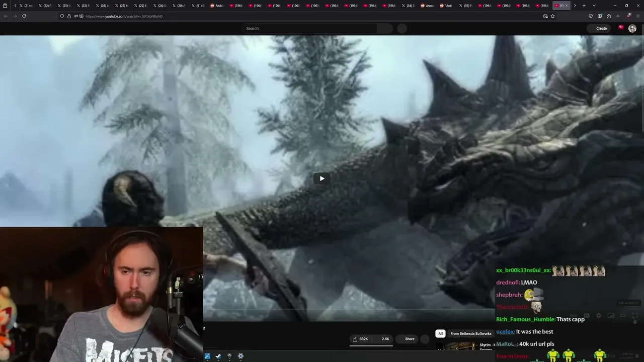Open the browser extensions puzzle icon
The height and width of the screenshot is (362, 644).
609,16
